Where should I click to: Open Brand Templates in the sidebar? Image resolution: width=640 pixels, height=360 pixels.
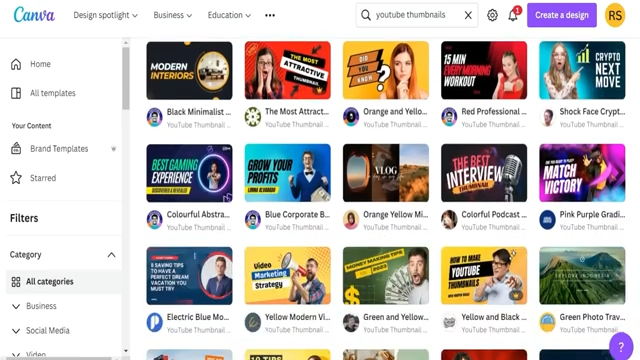[59, 149]
